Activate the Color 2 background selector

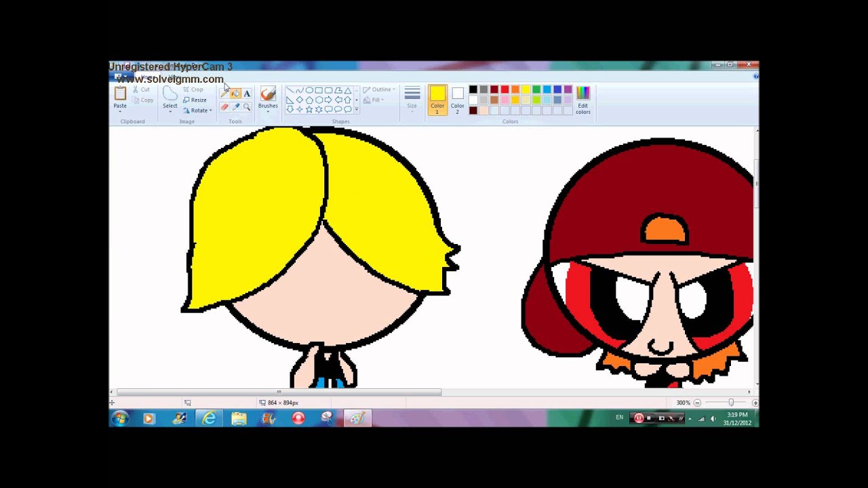(x=458, y=100)
